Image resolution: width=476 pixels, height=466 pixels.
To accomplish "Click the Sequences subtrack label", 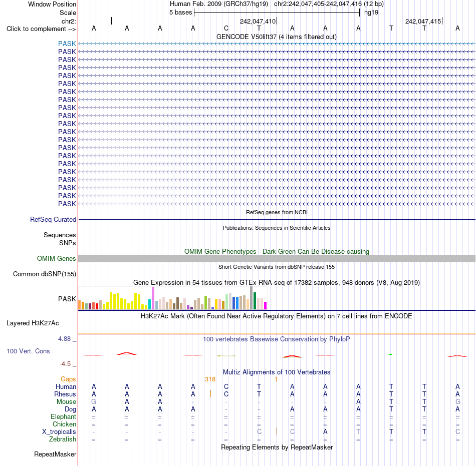I will (60, 235).
